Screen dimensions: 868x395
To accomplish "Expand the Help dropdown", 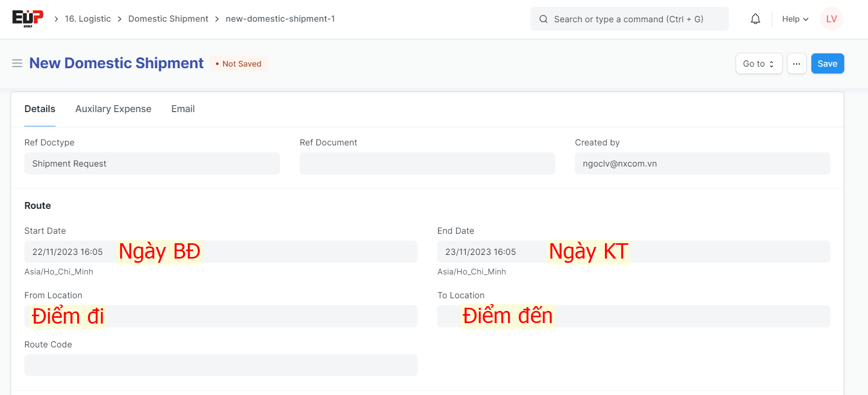I will [x=795, y=19].
